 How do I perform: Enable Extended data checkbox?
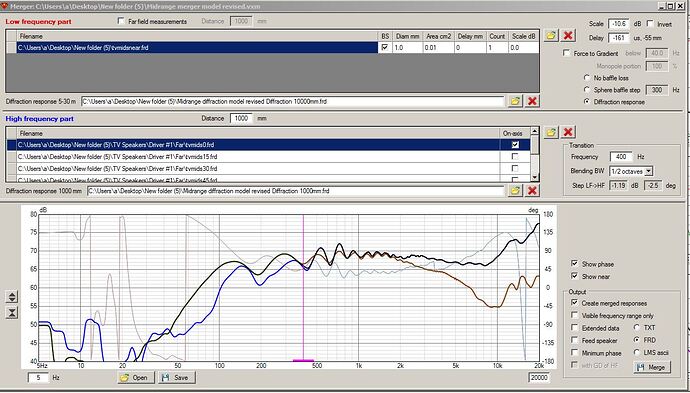pos(574,327)
